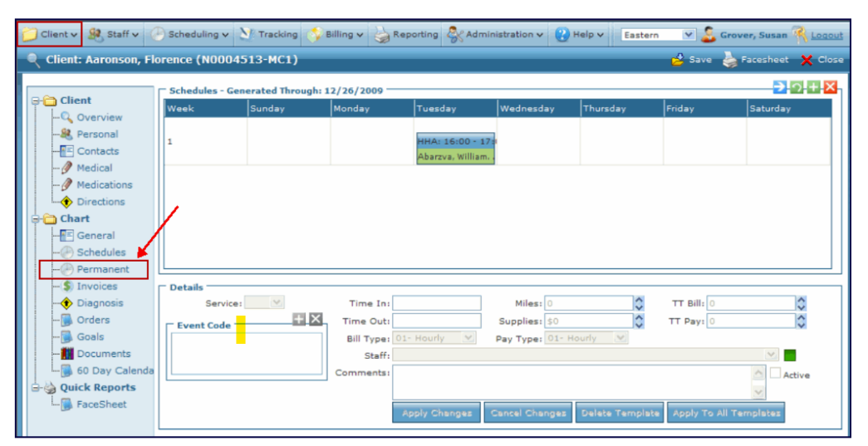Open the Administration menu
This screenshot has height=446, width=868.
click(496, 35)
